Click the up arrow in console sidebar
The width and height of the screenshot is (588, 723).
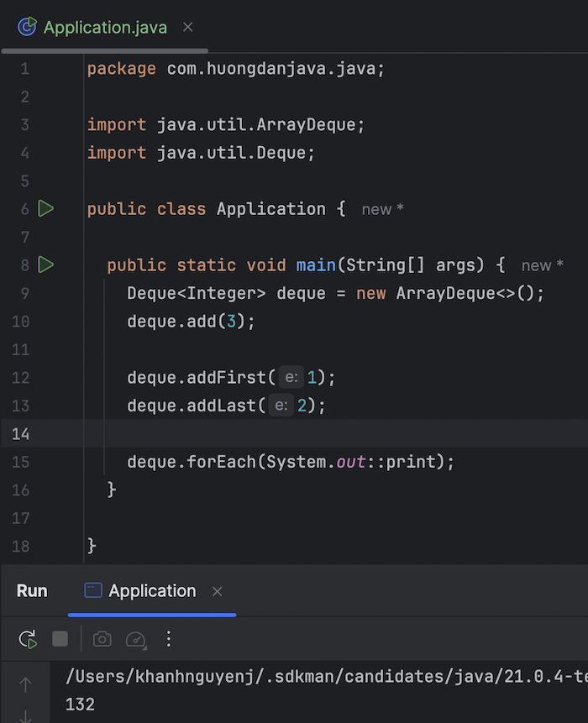(25, 685)
